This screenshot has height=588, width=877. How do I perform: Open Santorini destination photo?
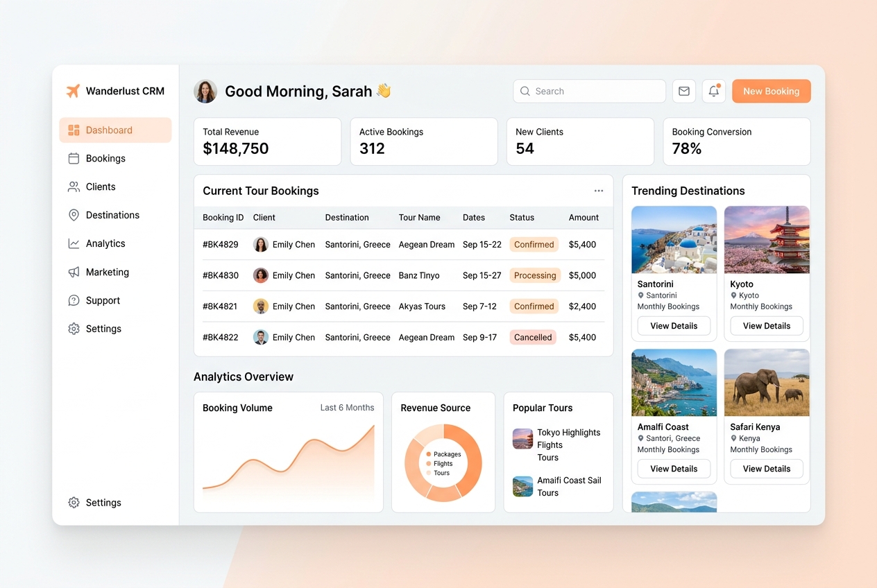coord(674,240)
